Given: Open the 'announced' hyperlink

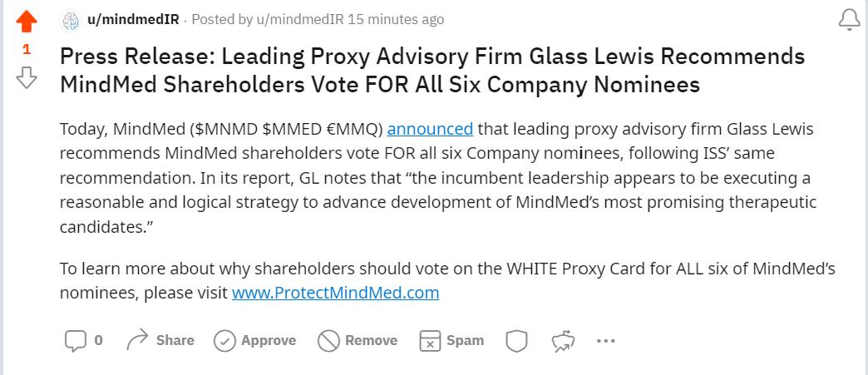Looking at the screenshot, I should pos(430,129).
